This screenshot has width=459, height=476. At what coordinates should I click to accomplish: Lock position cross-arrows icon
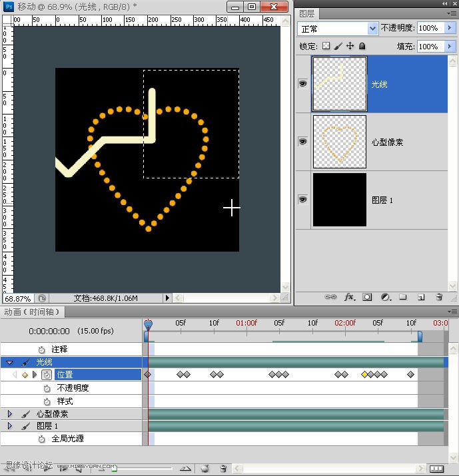pyautogui.click(x=350, y=46)
